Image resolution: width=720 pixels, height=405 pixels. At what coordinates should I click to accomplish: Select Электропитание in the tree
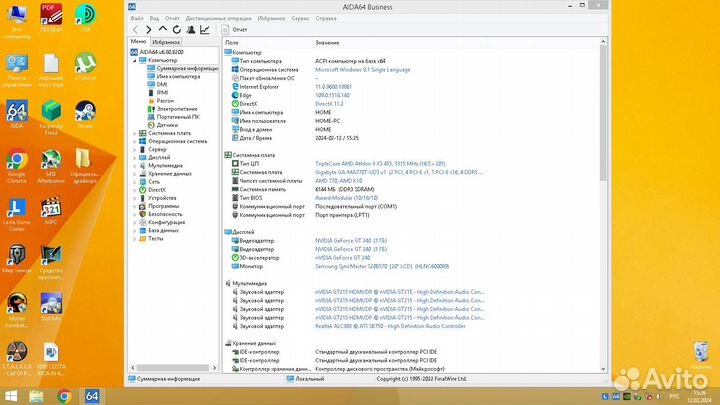[172, 109]
